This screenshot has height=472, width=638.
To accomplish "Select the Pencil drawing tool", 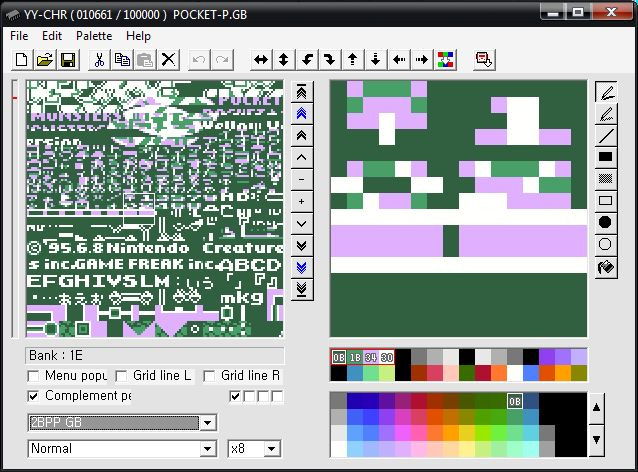I will pos(606,92).
